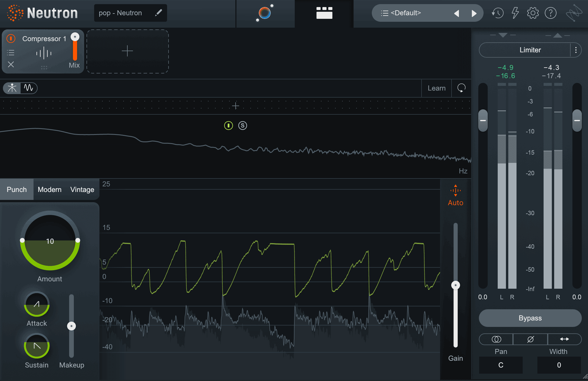Toggle the phase invert icon
The width and height of the screenshot is (588, 381).
tap(530, 339)
